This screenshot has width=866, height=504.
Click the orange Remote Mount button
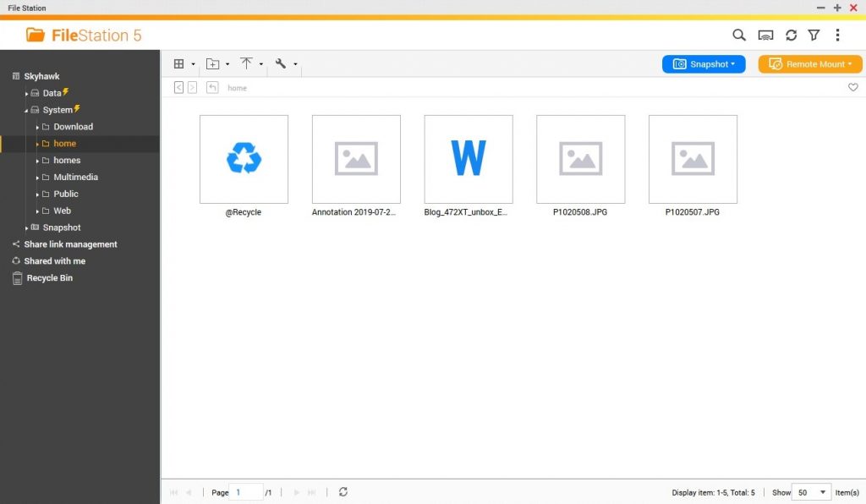[809, 64]
